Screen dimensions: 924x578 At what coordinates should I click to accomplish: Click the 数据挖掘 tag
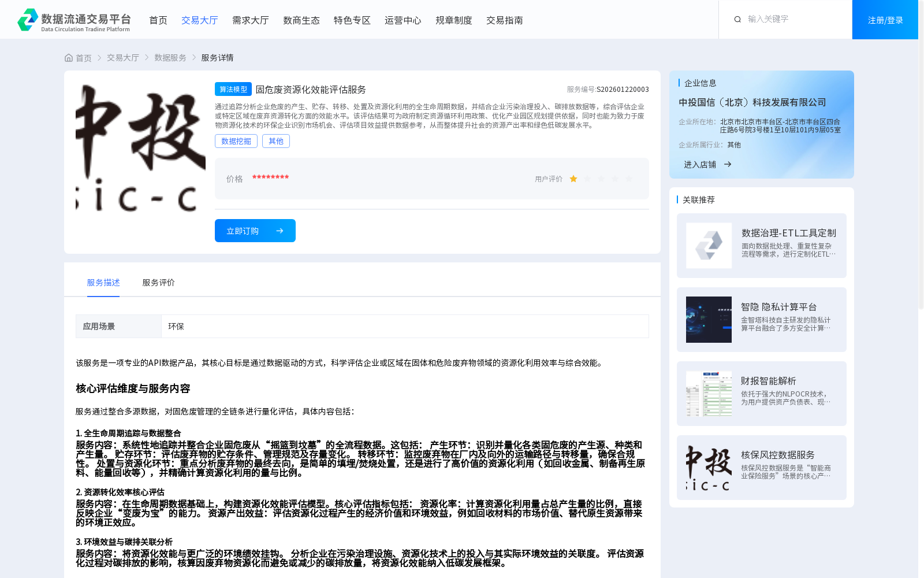[236, 141]
